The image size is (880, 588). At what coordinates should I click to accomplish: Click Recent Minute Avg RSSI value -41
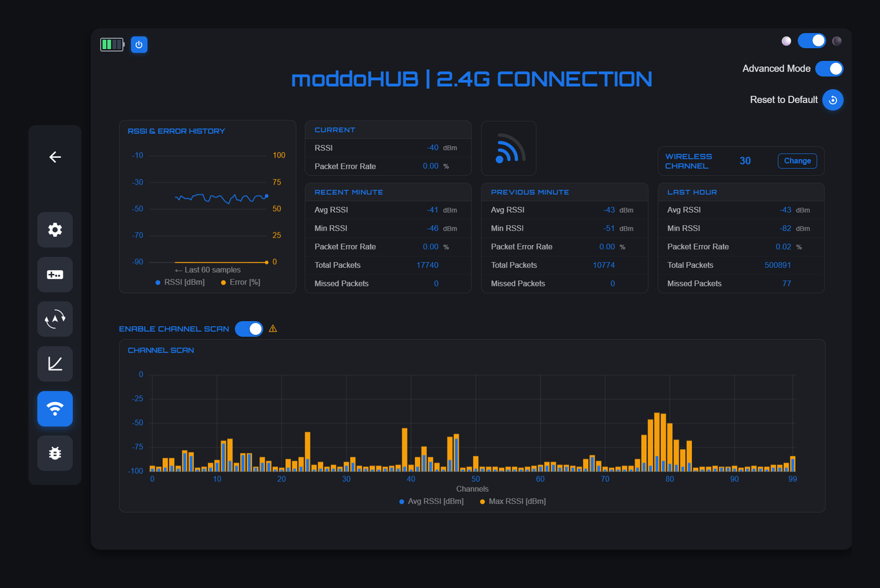pos(432,210)
